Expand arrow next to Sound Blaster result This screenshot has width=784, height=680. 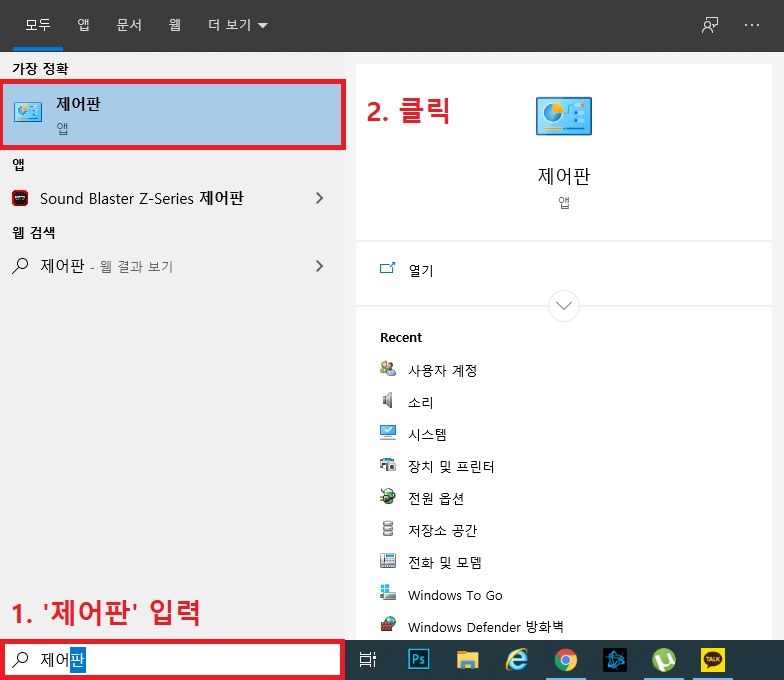320,198
